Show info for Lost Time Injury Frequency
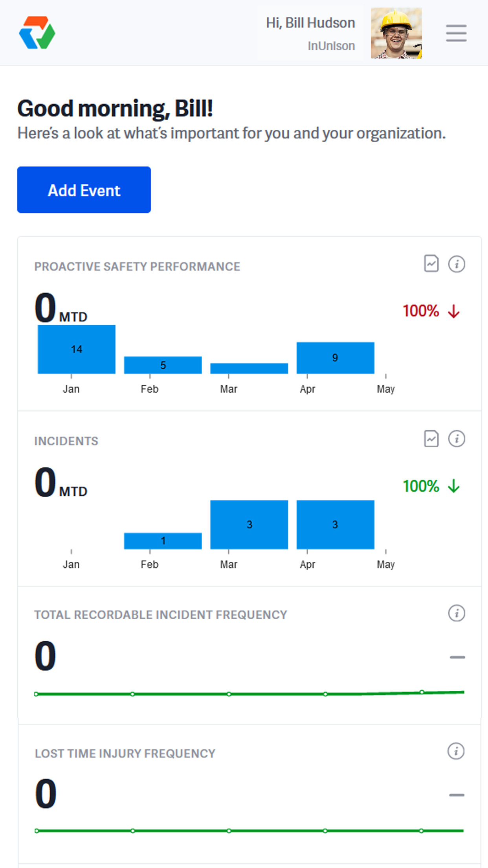Viewport: 488px width, 868px height. (x=456, y=751)
